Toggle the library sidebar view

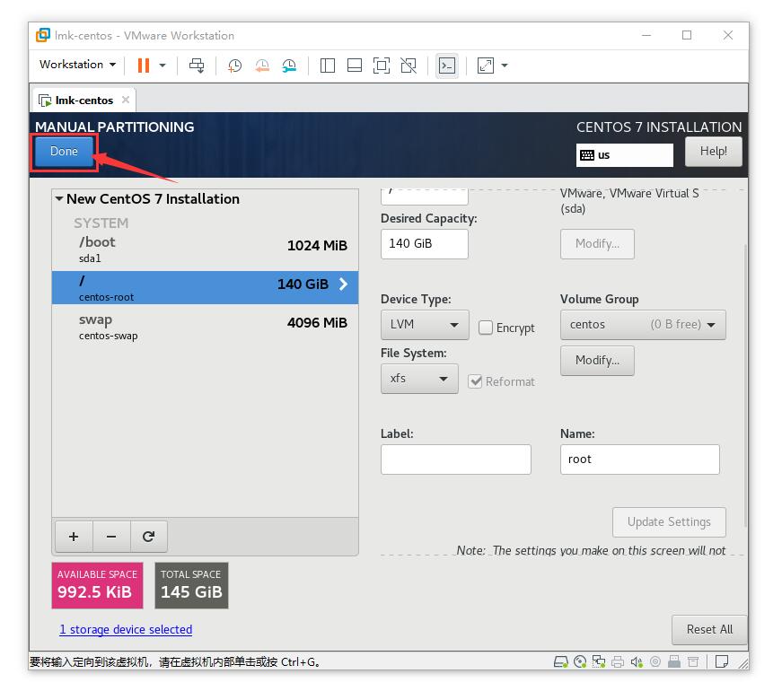[x=327, y=66]
